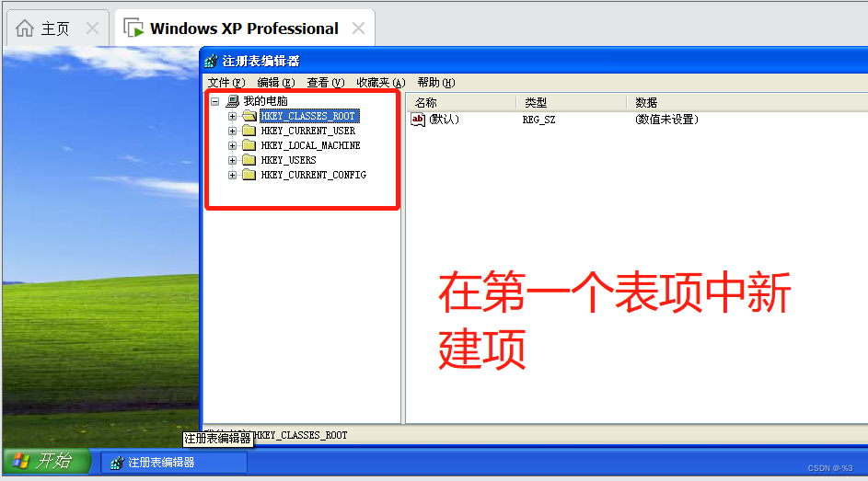Close the 主页 tab
This screenshot has height=481, width=868.
coord(92,29)
